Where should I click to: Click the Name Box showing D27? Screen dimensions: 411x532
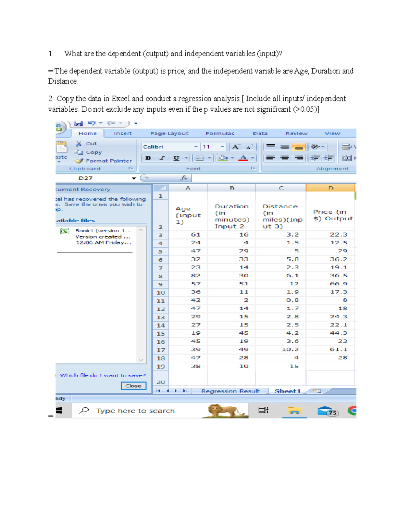(92, 178)
